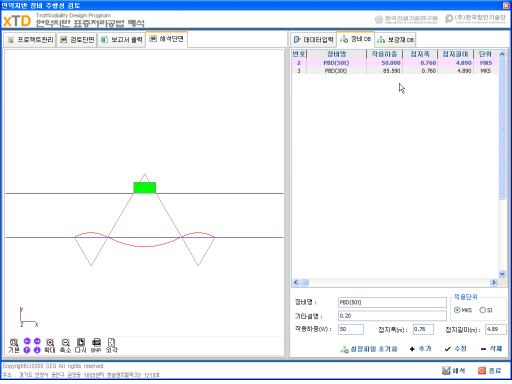512x384 pixels.
Task: Select the PBD(30t) row in equipment table
Action: (x=395, y=71)
